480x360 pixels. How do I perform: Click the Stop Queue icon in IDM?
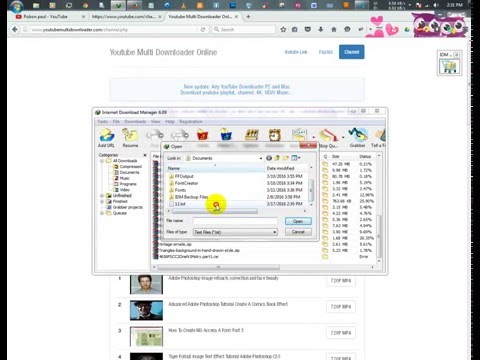coord(329,135)
